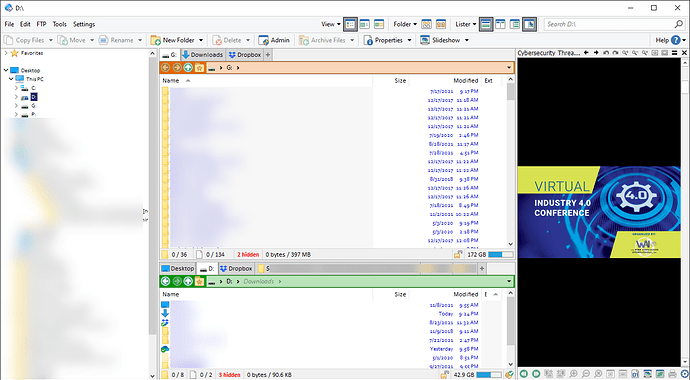Add a new tab in the top pane
690x380 pixels.
268,55
